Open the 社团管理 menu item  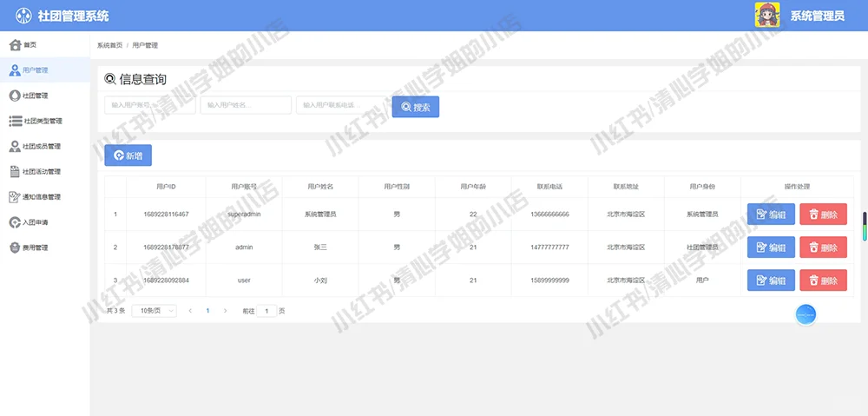[x=45, y=96]
